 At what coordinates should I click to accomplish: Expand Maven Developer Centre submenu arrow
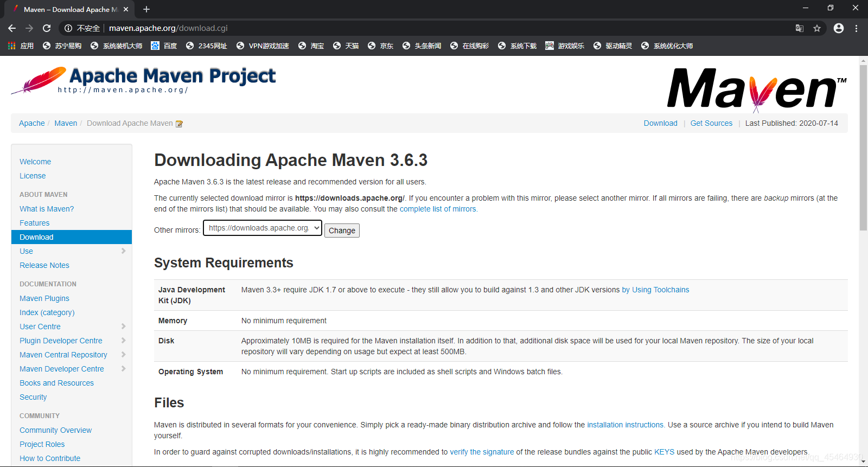(x=123, y=369)
